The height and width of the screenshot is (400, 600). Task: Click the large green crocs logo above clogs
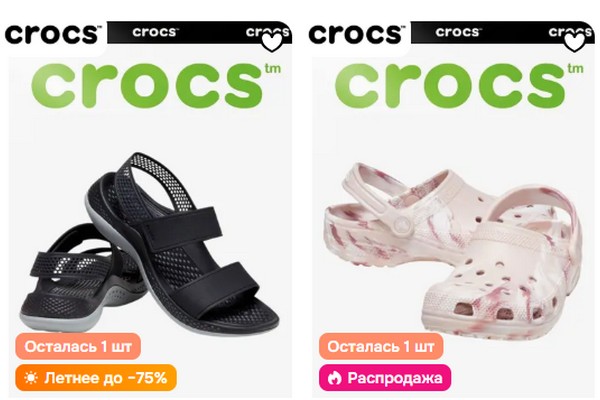click(450, 85)
